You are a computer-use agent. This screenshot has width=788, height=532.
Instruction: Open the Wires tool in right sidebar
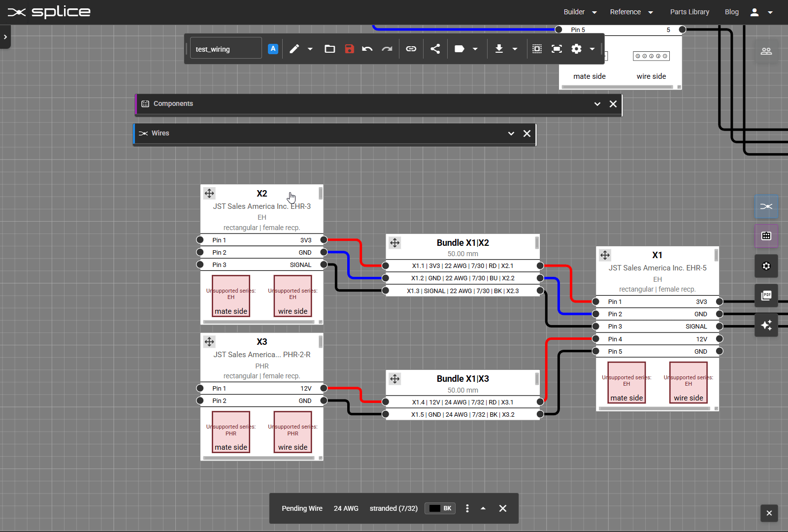pos(766,207)
